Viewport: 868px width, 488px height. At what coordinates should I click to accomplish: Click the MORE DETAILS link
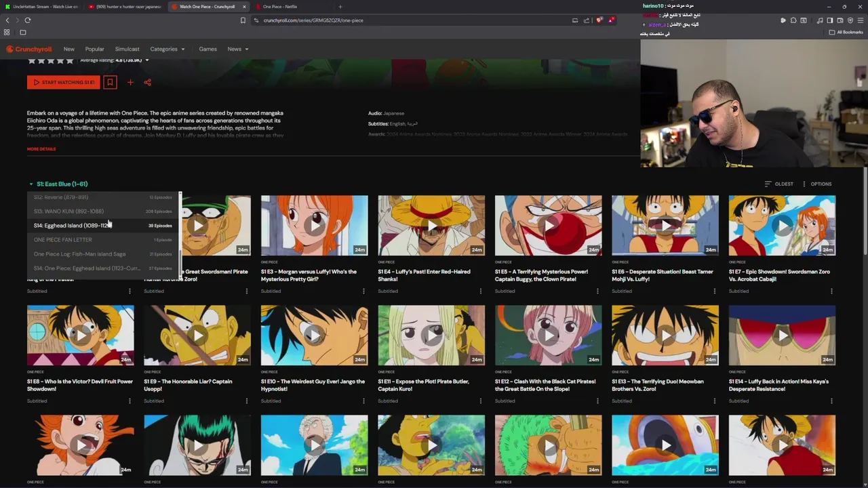[41, 149]
